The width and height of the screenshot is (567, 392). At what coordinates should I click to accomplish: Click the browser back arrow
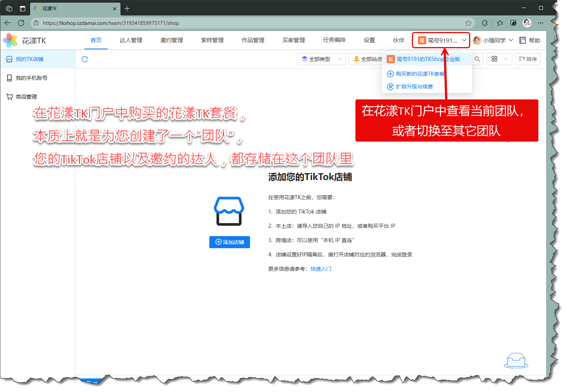[8, 23]
